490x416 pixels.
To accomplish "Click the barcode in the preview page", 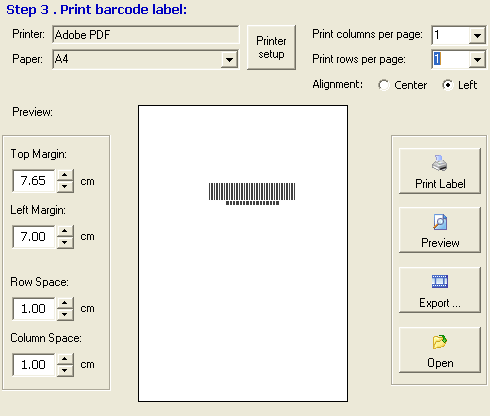I will 252,194.
